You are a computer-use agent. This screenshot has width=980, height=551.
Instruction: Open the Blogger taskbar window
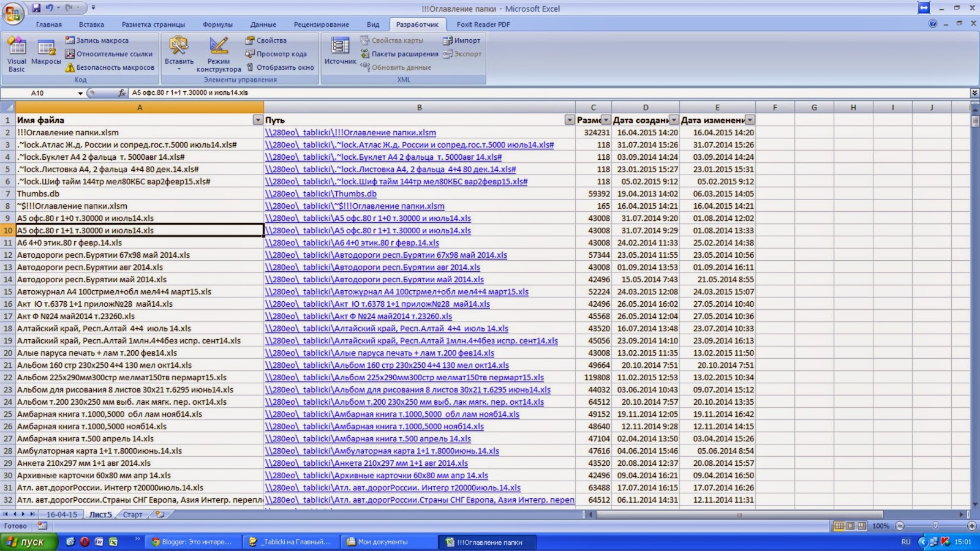(x=192, y=542)
